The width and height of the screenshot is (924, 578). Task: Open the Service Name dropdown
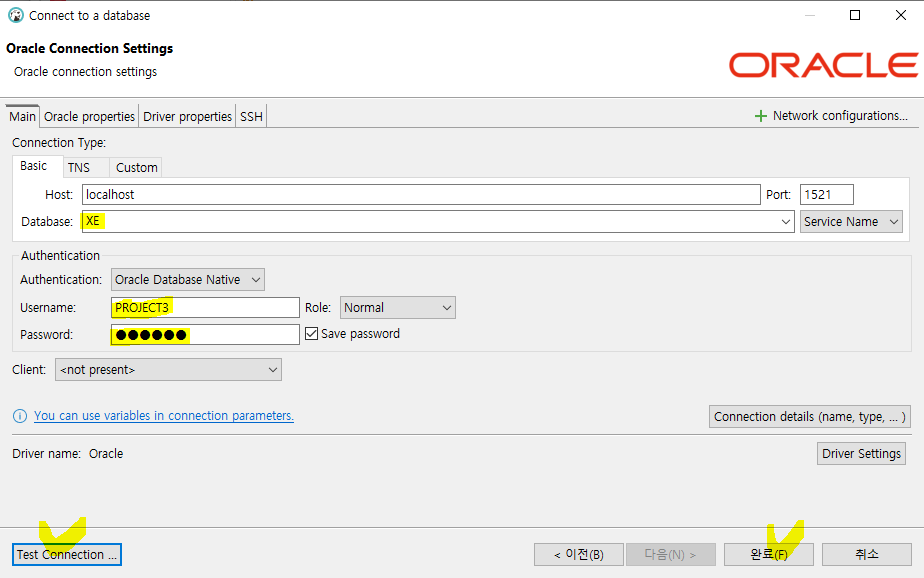pos(851,222)
